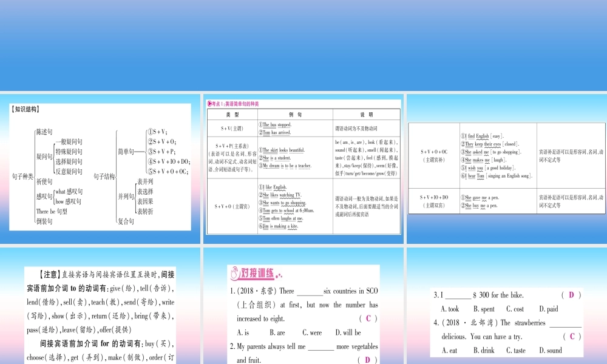Open the 考点1 英语简单句的种类 table slide
This screenshot has height=364, width=607.
(x=303, y=169)
